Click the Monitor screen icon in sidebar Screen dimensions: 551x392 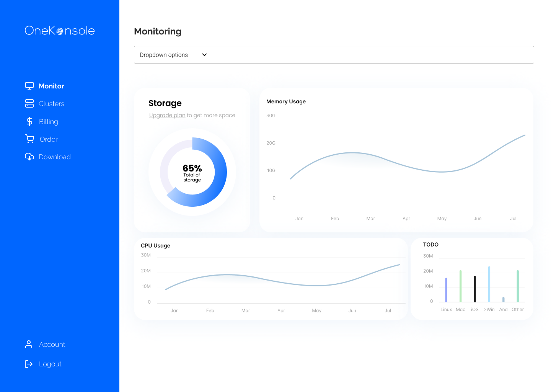tap(29, 86)
